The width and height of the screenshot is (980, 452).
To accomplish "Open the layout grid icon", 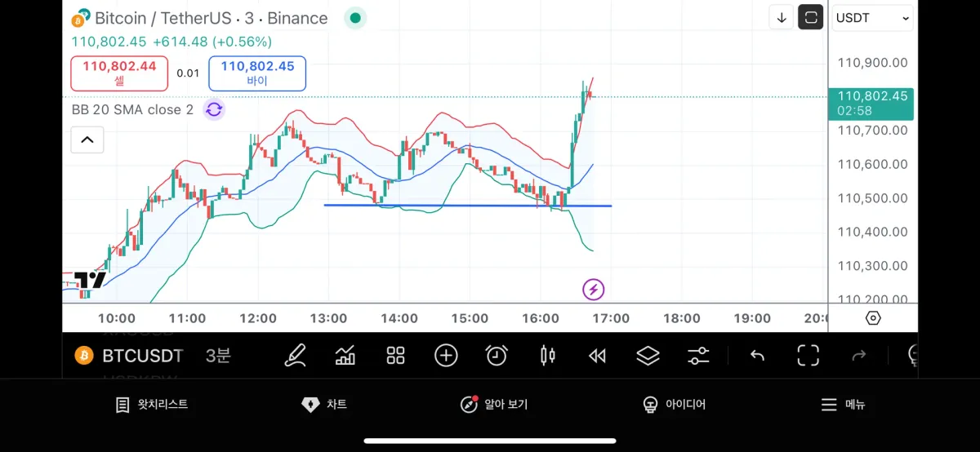I will coord(396,355).
